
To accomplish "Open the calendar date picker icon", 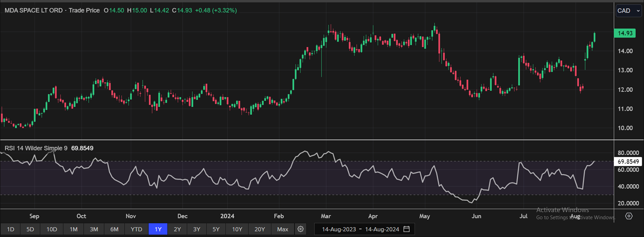I will coord(406,229).
